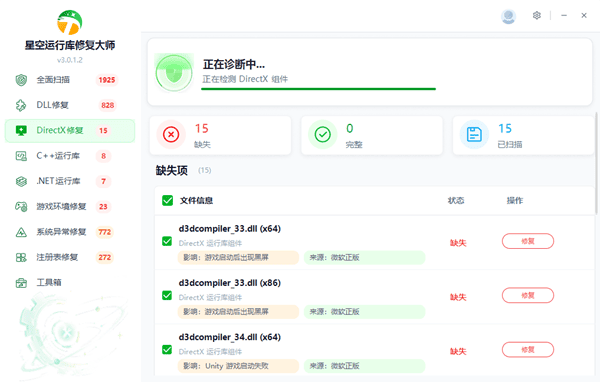The image size is (600, 382).
Task: Uncheck d3dcompiler_34.dll (x64) checkbox
Action: point(167,350)
